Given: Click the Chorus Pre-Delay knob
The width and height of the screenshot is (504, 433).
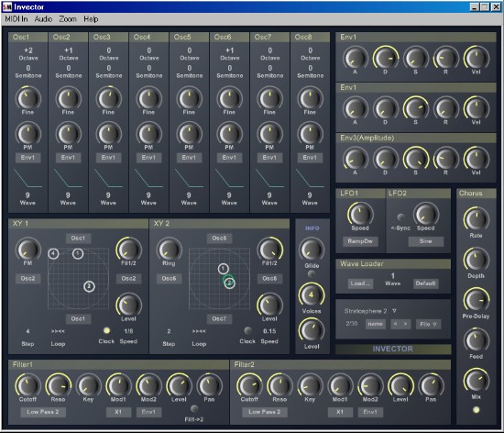Looking at the screenshot, I should 476,300.
